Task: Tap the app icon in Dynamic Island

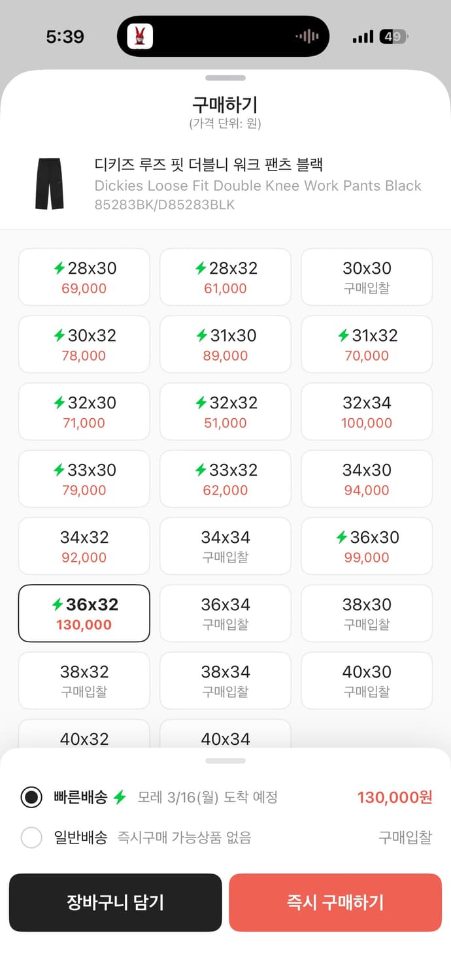Action: [139, 37]
